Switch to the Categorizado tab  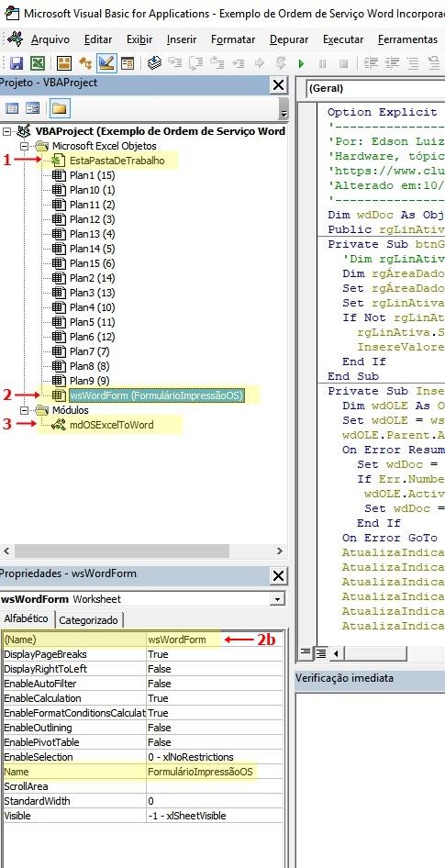click(88, 620)
